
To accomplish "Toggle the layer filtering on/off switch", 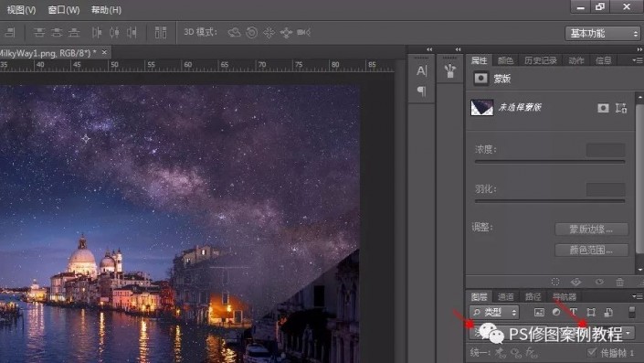I will tap(632, 312).
